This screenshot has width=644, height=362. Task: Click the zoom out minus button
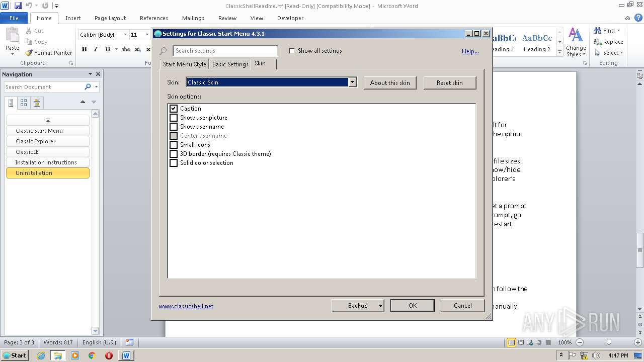coord(580,342)
